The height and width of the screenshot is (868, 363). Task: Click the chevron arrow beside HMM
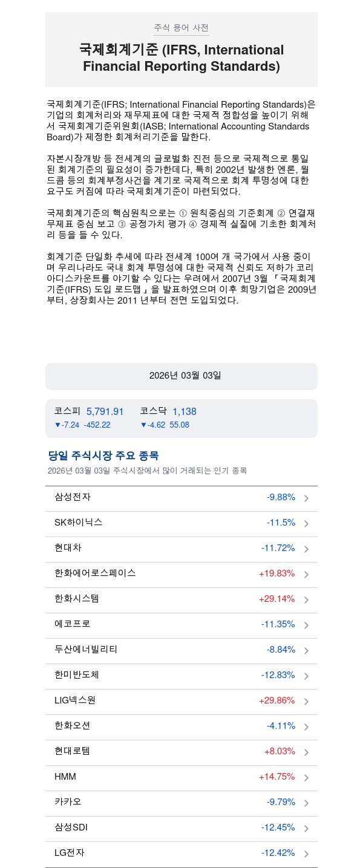click(x=306, y=778)
